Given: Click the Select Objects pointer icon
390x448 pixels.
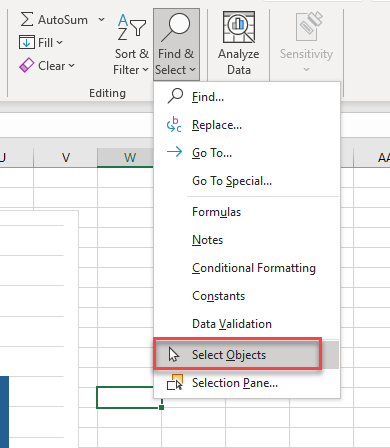Looking at the screenshot, I should coord(174,354).
